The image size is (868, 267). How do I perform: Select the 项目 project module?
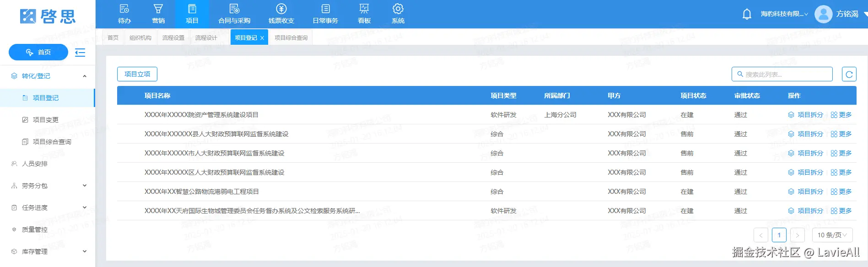click(192, 14)
